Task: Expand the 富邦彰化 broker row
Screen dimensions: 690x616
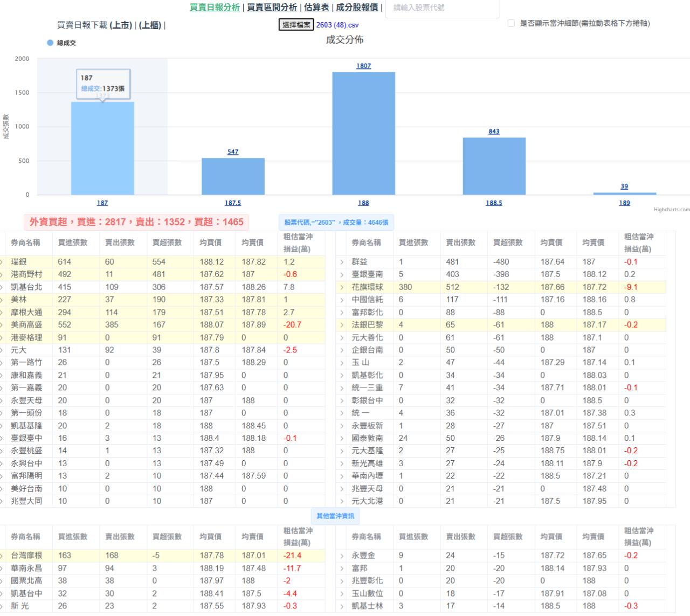Action: 342,312
